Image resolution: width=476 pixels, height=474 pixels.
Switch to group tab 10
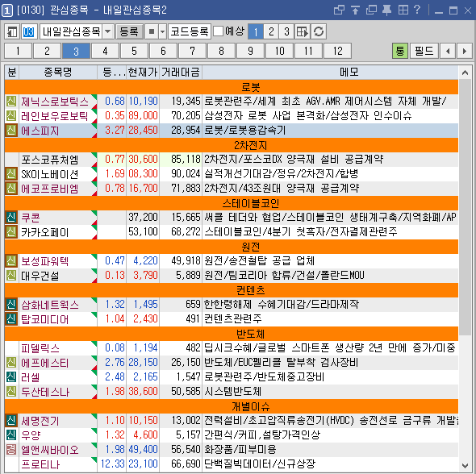[279, 51]
